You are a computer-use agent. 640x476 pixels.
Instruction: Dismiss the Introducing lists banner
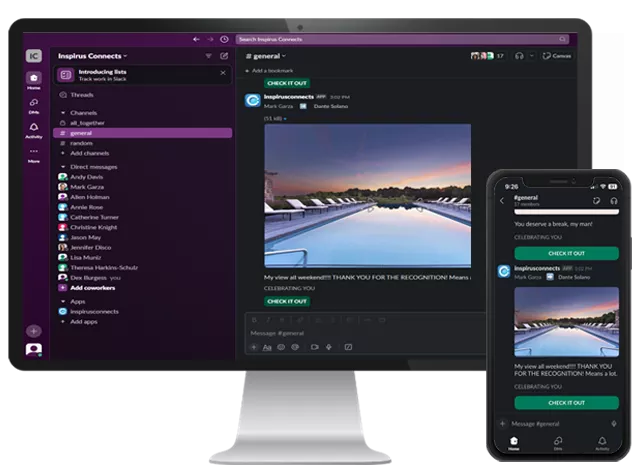point(222,73)
